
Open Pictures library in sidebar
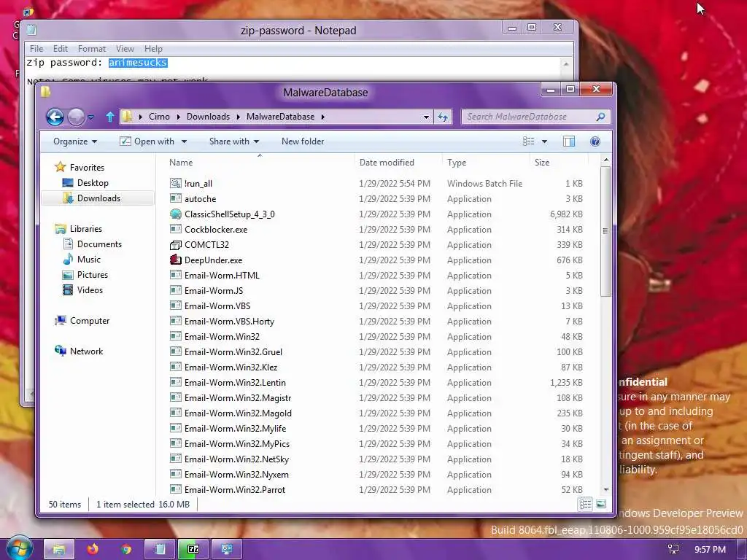click(x=93, y=275)
